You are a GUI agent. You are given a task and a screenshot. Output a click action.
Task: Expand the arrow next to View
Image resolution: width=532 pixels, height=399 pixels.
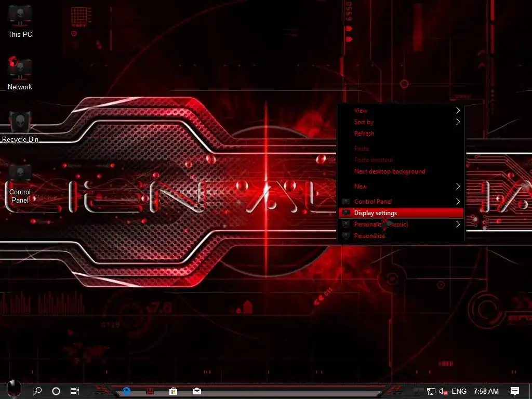458,111
